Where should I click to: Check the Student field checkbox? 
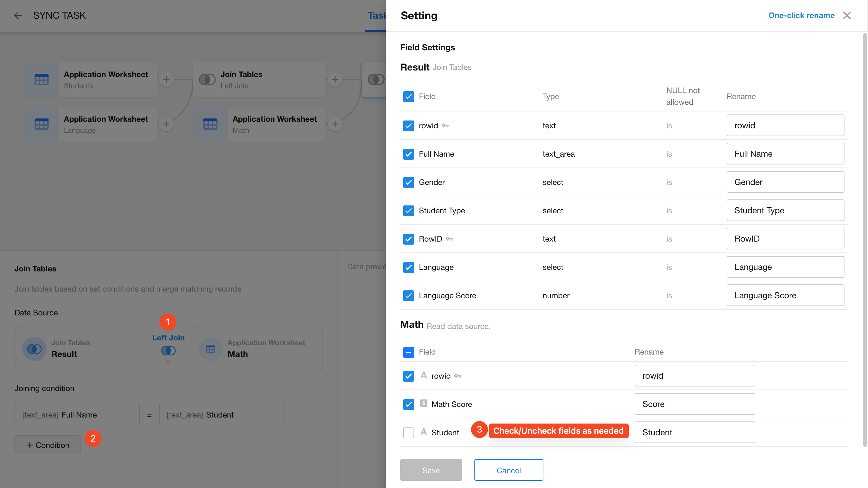click(x=408, y=433)
